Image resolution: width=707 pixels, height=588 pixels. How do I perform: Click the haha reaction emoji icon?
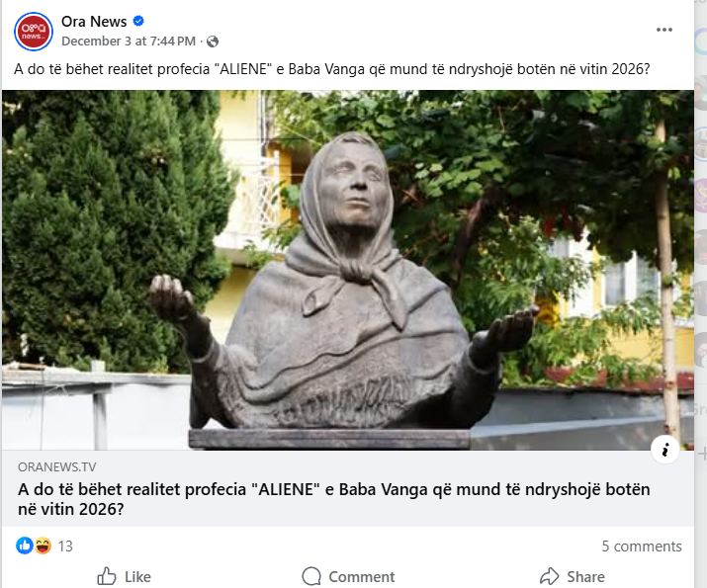(43, 546)
